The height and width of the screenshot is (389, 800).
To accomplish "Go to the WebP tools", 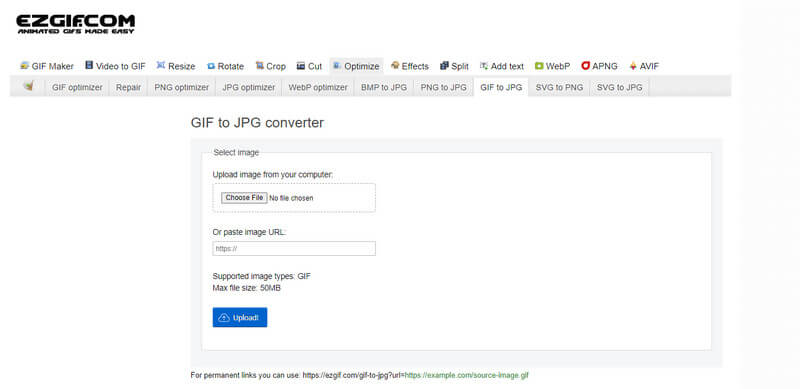I will click(x=552, y=66).
